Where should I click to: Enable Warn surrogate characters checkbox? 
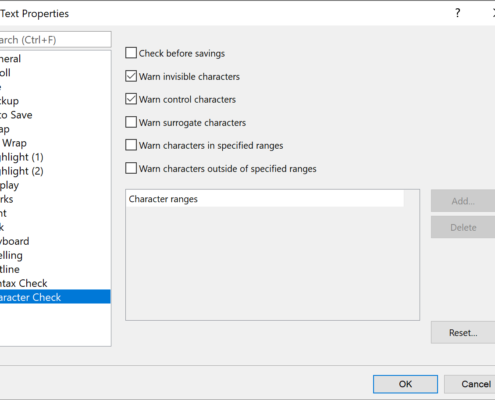coord(131,122)
